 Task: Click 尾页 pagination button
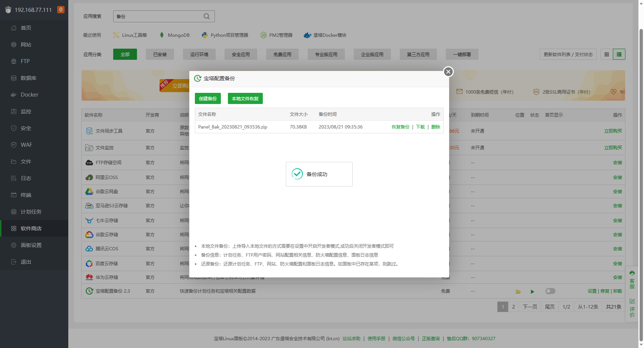click(550, 307)
